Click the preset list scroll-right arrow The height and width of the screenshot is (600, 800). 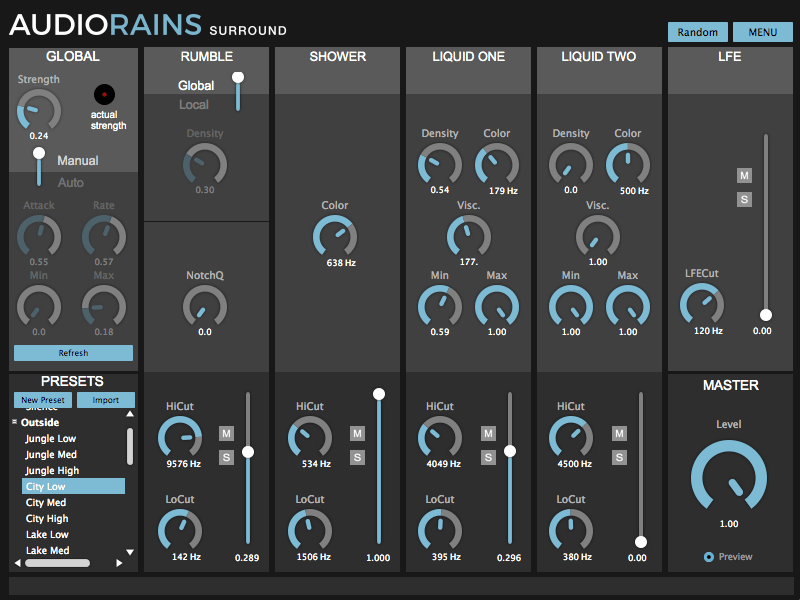[119, 563]
